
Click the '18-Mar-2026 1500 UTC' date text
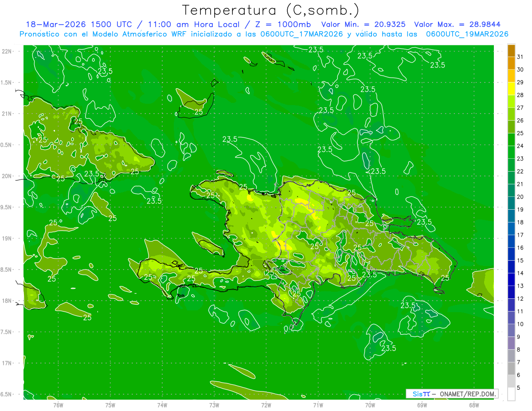[x=78, y=24]
